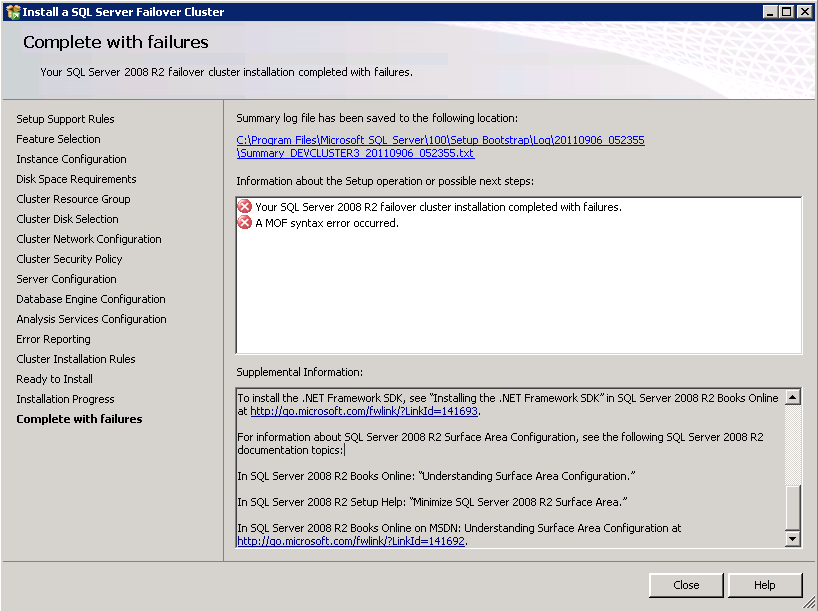Open the LinkId=141693 .NET Framework SDK link
The image size is (818, 611).
click(x=364, y=411)
